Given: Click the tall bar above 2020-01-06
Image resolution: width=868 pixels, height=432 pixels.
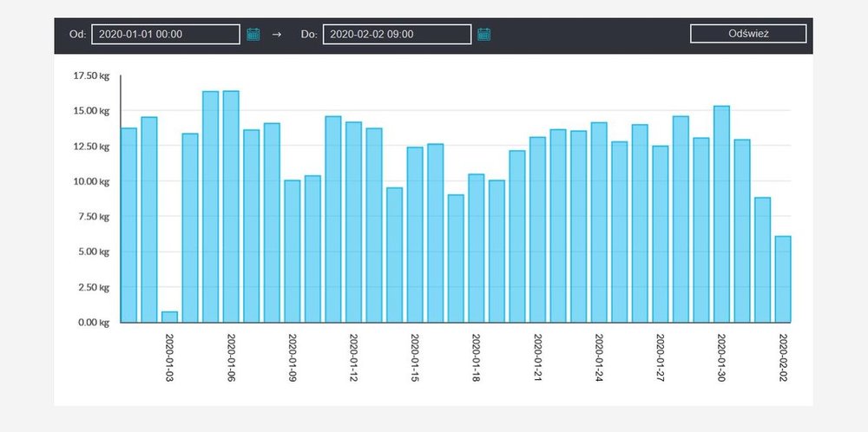Looking at the screenshot, I should (x=231, y=206).
